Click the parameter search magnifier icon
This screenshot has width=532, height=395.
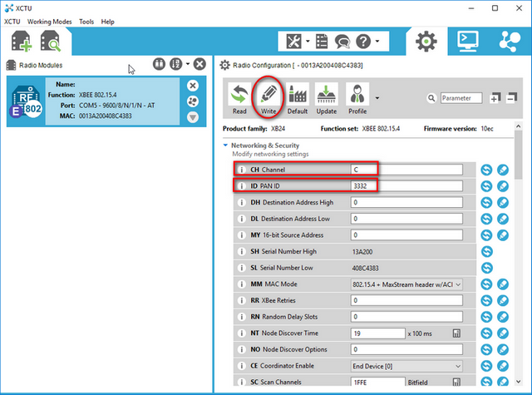click(x=431, y=98)
